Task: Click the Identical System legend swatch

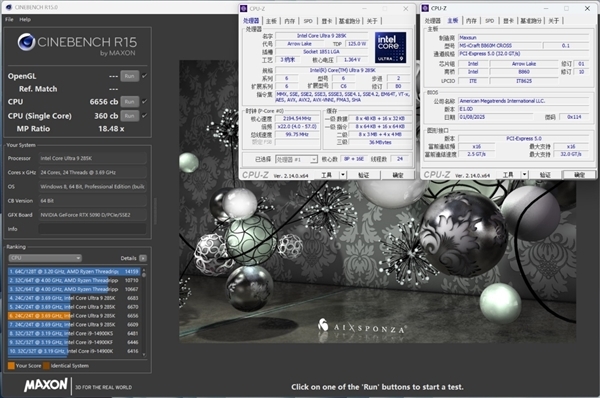Action: point(46,365)
